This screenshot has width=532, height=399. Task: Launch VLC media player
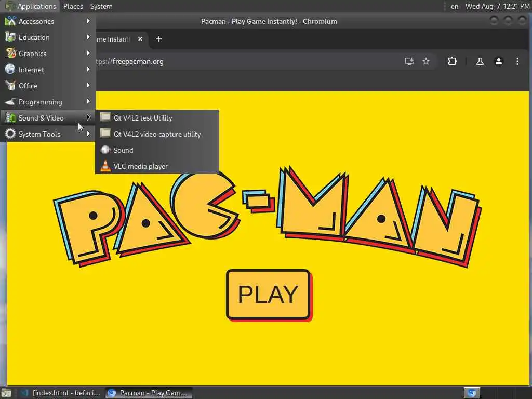point(157,166)
